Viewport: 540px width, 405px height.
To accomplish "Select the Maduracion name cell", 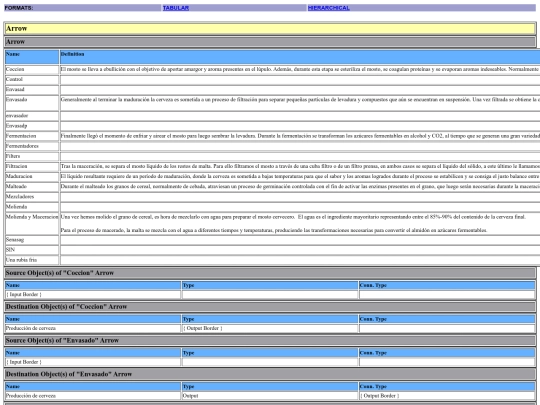I will tap(32, 176).
